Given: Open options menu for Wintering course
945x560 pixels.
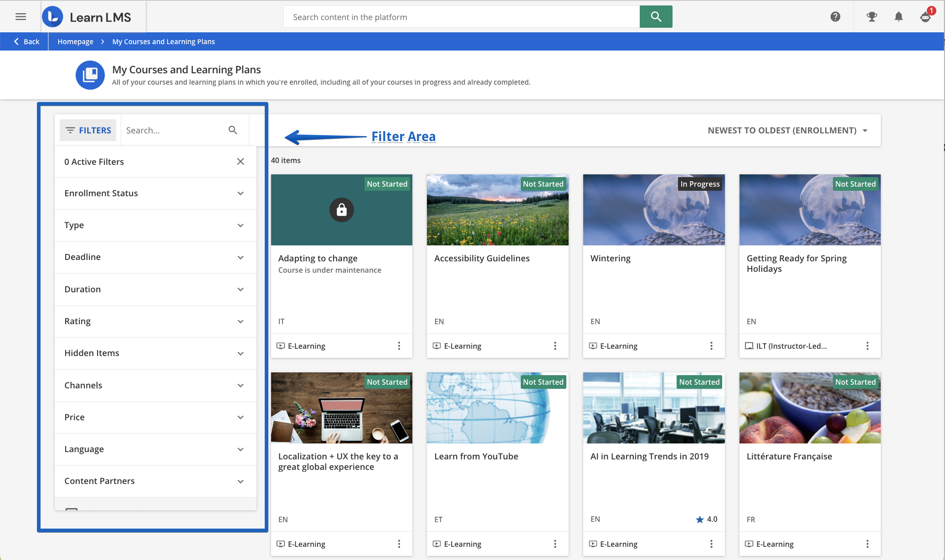Looking at the screenshot, I should (711, 346).
